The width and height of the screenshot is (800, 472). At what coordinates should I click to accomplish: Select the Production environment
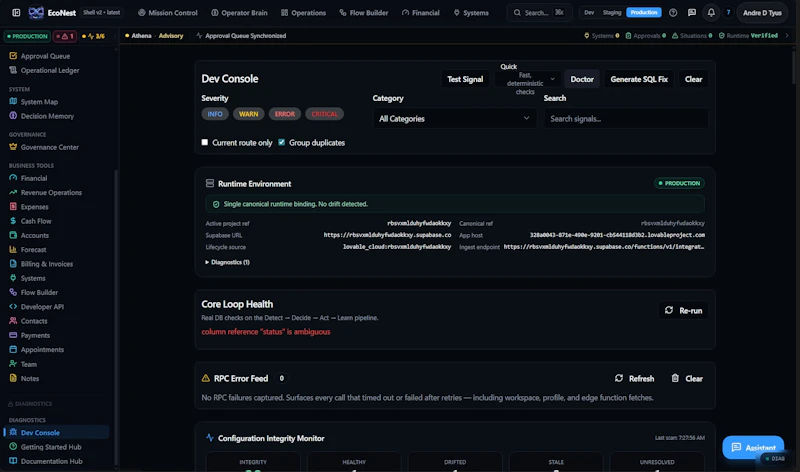coord(644,12)
